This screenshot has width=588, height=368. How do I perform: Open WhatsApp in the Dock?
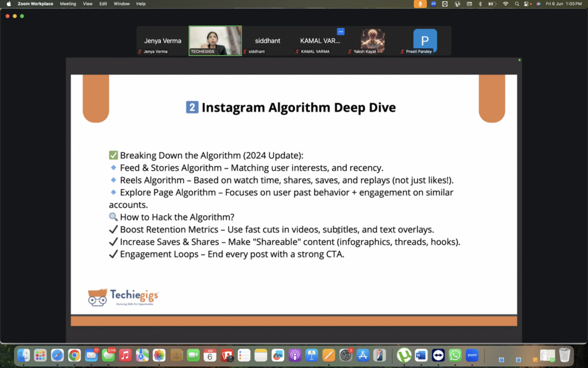coord(455,355)
